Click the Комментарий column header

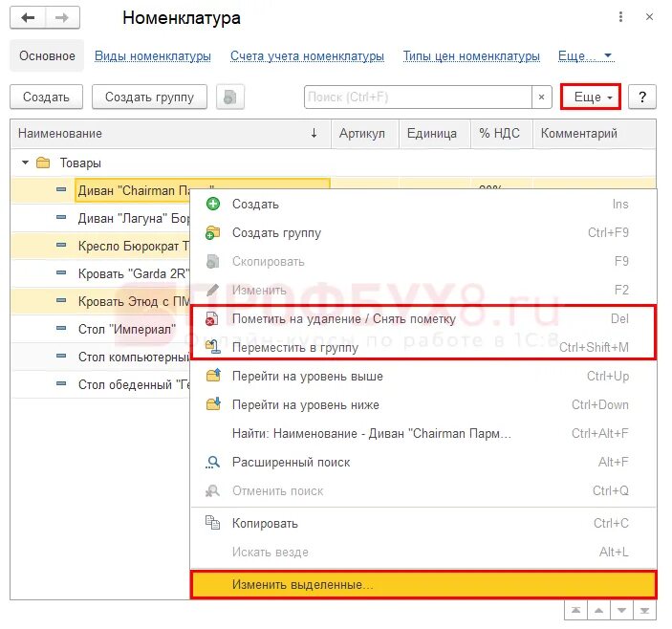(595, 134)
